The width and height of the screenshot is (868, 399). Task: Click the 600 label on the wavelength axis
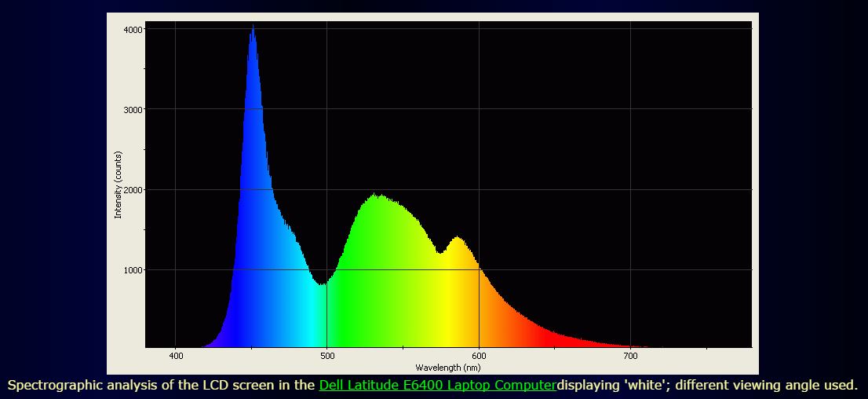coord(479,357)
